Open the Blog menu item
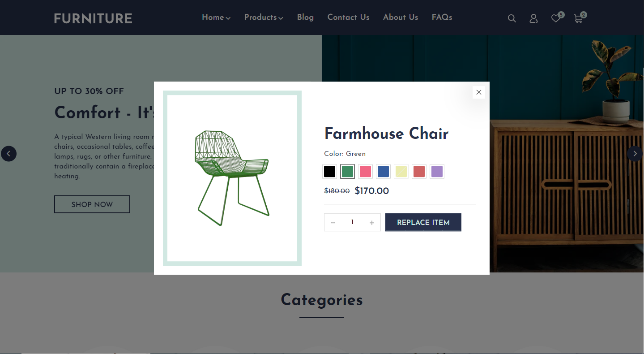 coord(305,17)
